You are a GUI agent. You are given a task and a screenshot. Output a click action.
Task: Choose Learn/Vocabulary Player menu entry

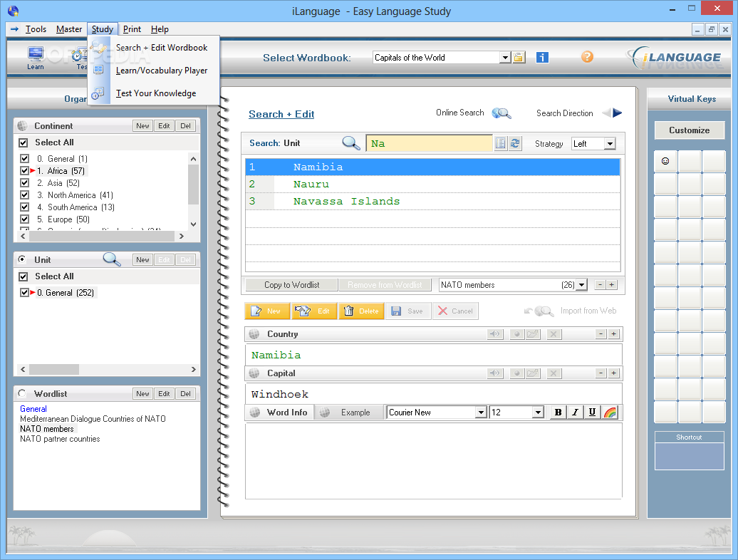154,71
